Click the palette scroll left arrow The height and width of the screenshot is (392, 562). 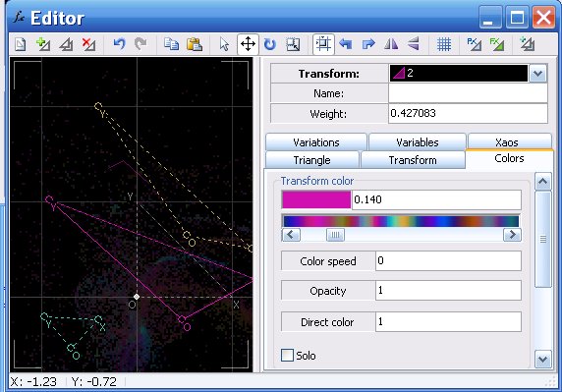point(291,235)
